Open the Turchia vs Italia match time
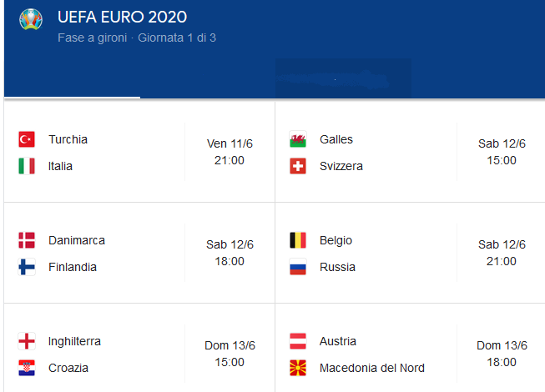 coord(230,152)
